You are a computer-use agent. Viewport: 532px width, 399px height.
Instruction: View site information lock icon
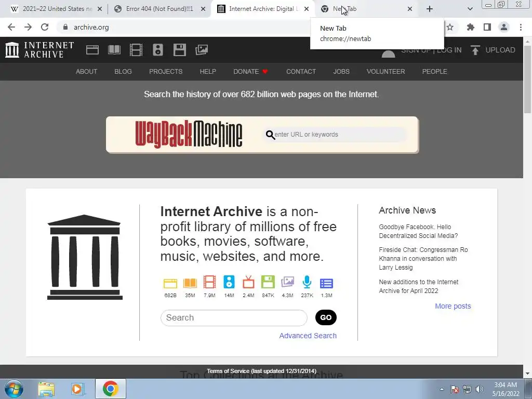click(65, 27)
